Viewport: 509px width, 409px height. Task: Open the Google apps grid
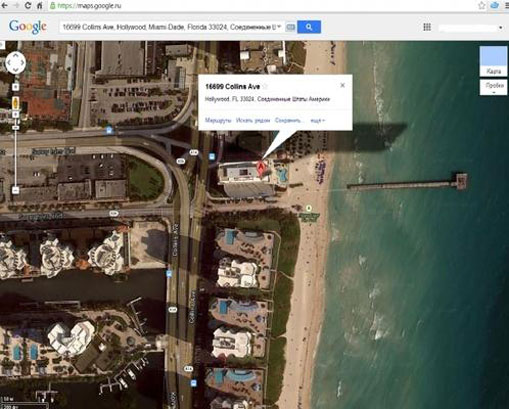427,27
